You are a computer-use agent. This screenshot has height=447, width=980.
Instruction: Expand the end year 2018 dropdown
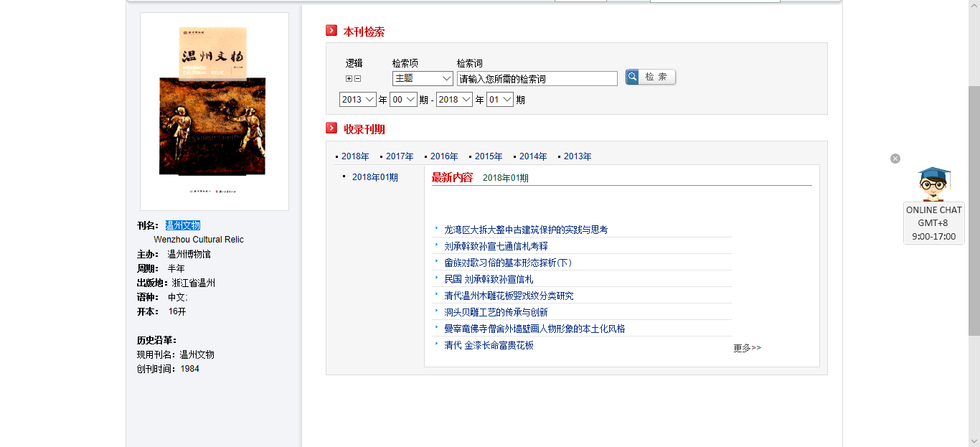pos(454,100)
